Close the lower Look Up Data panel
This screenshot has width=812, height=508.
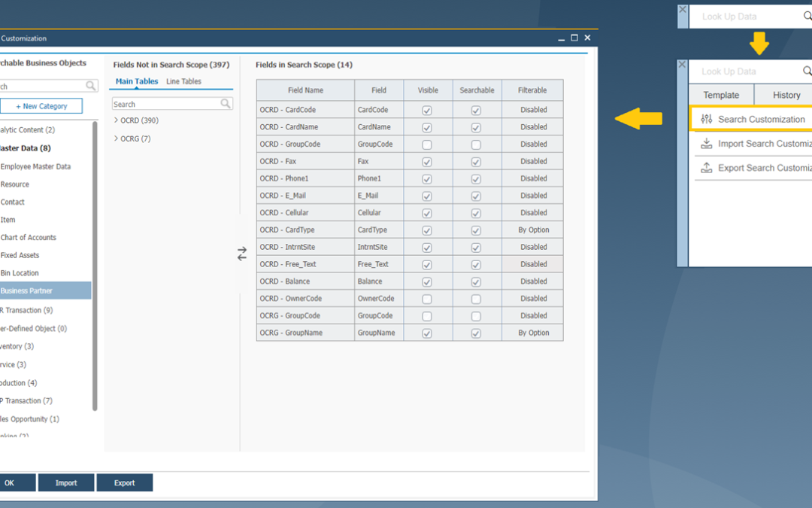tap(682, 65)
